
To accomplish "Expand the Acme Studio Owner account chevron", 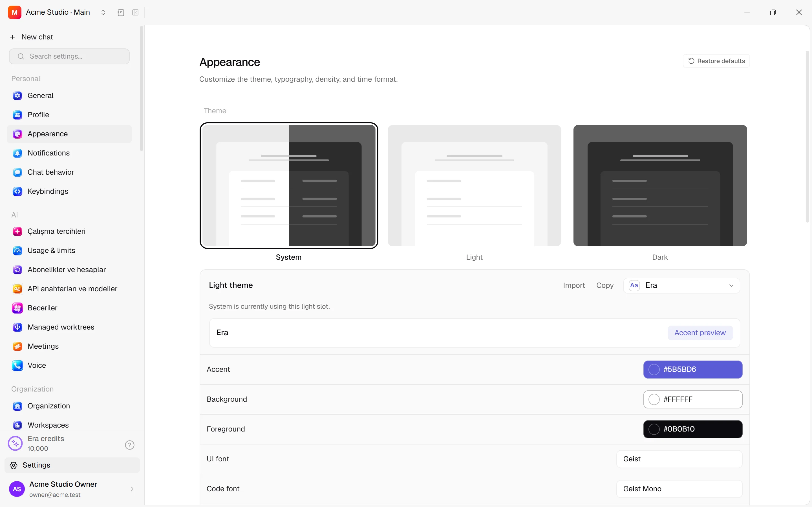I will (132, 489).
